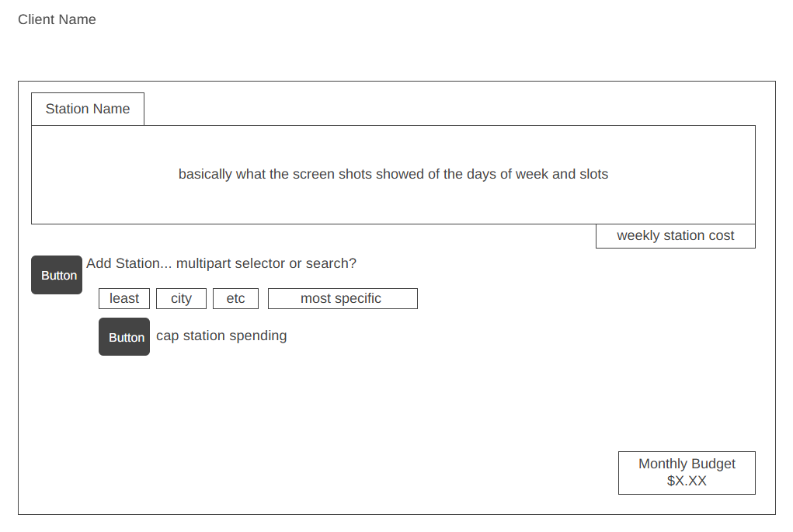Click the Monthly Budget label
This screenshot has width=793, height=532.
point(687,464)
